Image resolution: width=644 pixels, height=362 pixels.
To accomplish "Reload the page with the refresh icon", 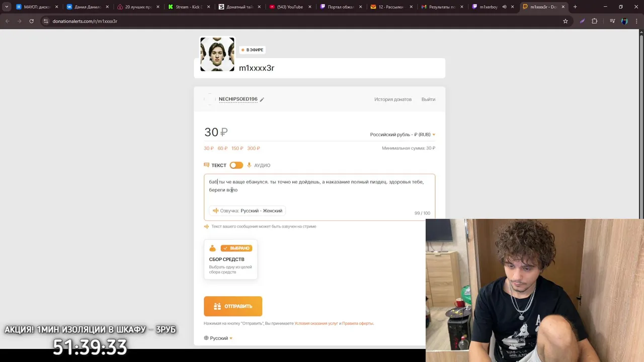I will [31, 21].
